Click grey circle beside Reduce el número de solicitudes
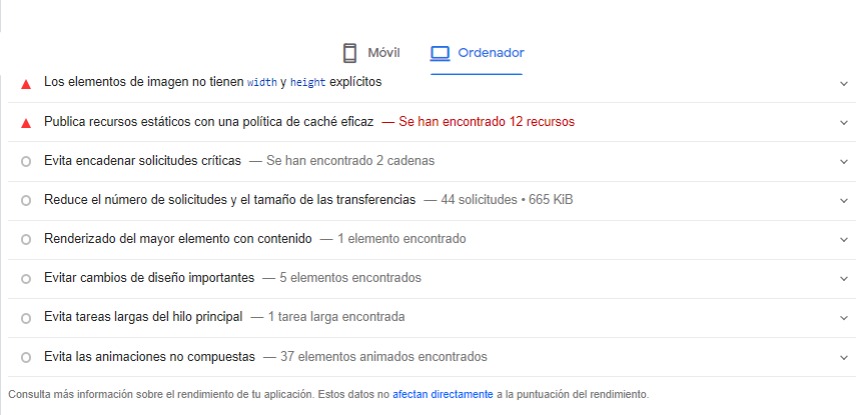 coord(26,201)
